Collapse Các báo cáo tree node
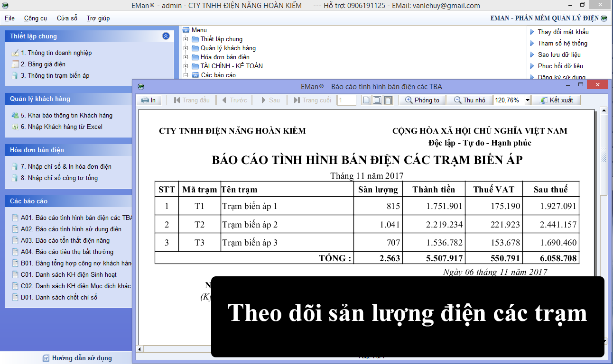Viewport: 613px width, 364px height. [186, 75]
